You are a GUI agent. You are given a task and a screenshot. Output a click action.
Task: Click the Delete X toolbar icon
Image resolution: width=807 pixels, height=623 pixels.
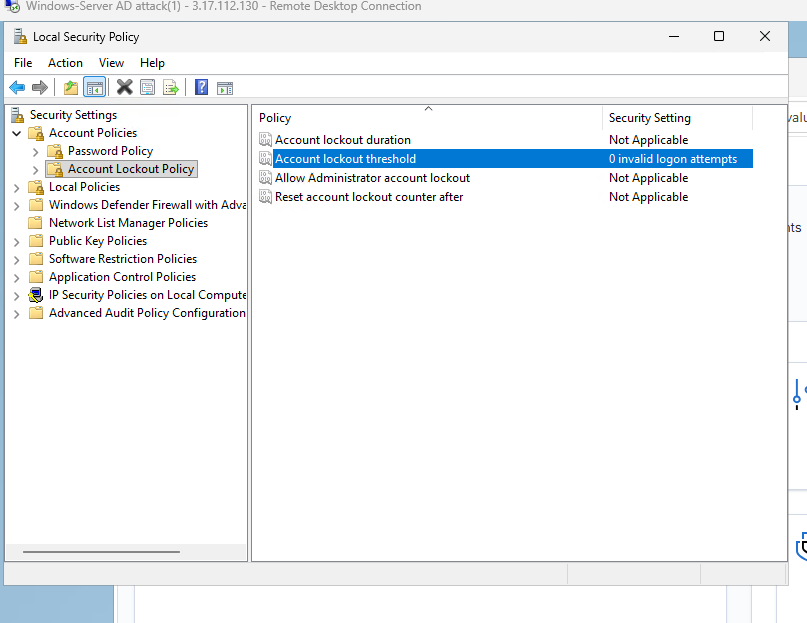pyautogui.click(x=125, y=88)
